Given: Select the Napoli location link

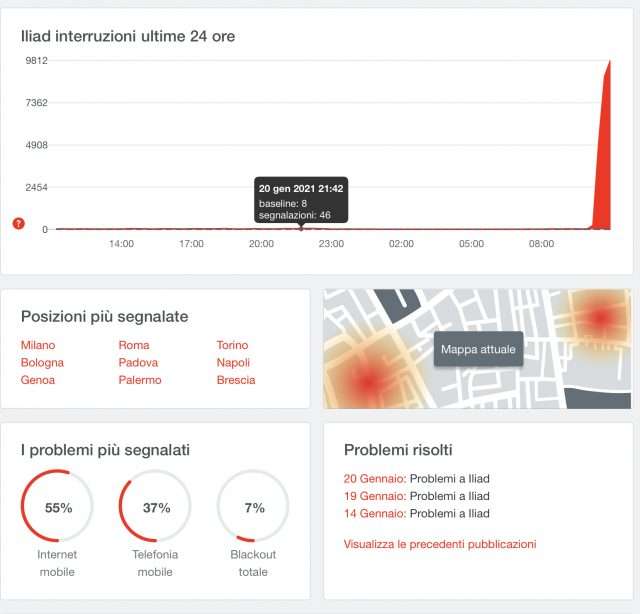Looking at the screenshot, I should 233,363.
